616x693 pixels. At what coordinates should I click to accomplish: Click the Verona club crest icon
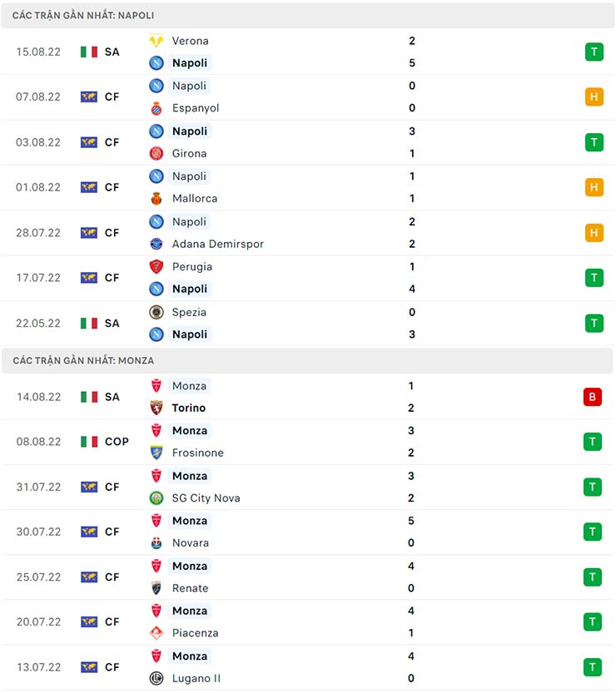point(158,41)
